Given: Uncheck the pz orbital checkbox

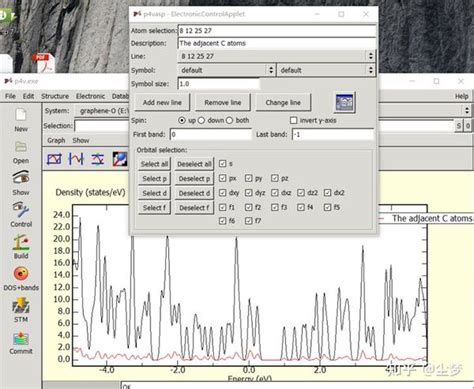Looking at the screenshot, I should (x=275, y=178).
